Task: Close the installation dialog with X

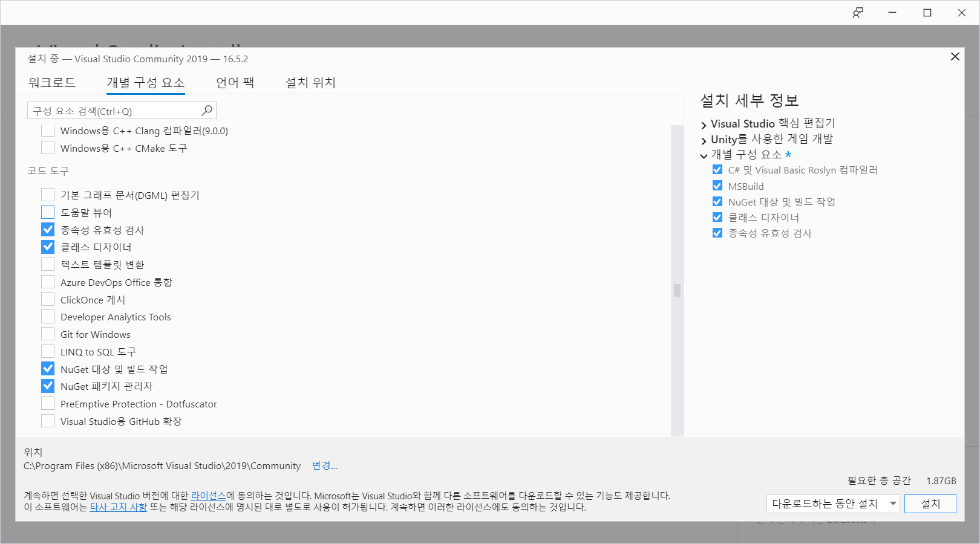Action: click(955, 56)
